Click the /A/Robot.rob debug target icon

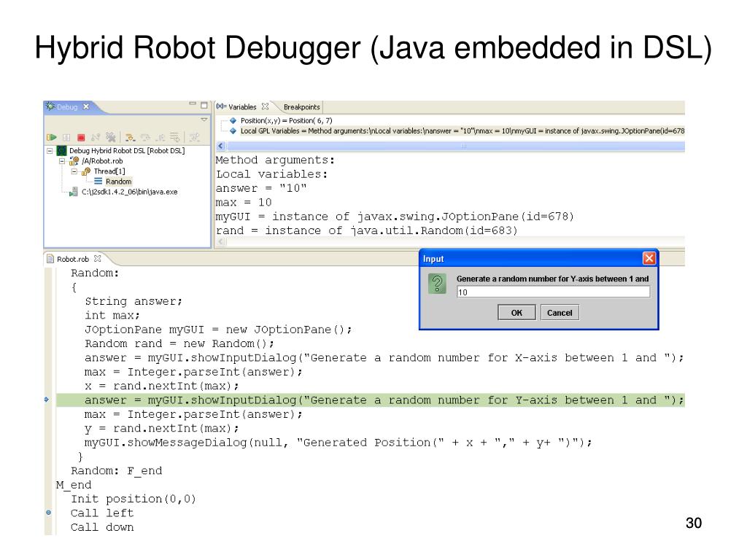(x=74, y=161)
